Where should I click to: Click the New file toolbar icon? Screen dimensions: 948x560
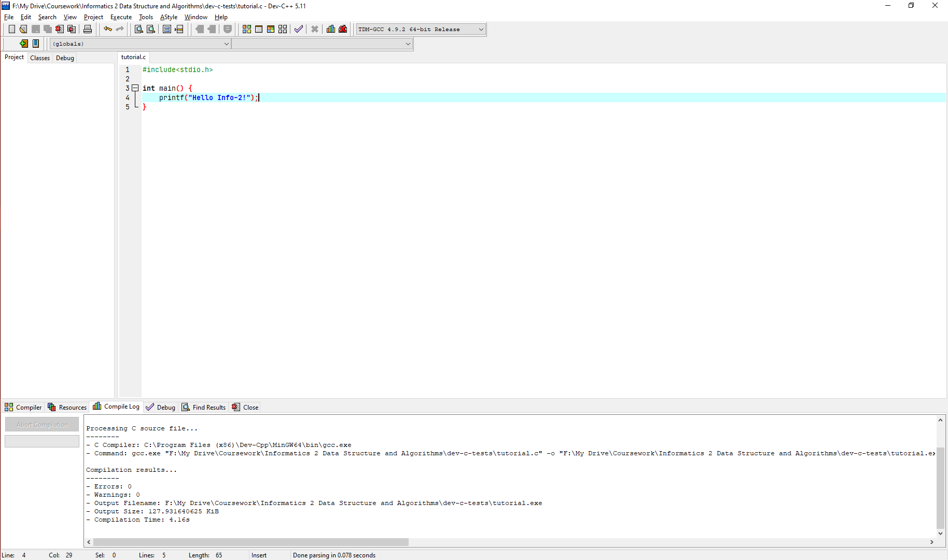[11, 29]
